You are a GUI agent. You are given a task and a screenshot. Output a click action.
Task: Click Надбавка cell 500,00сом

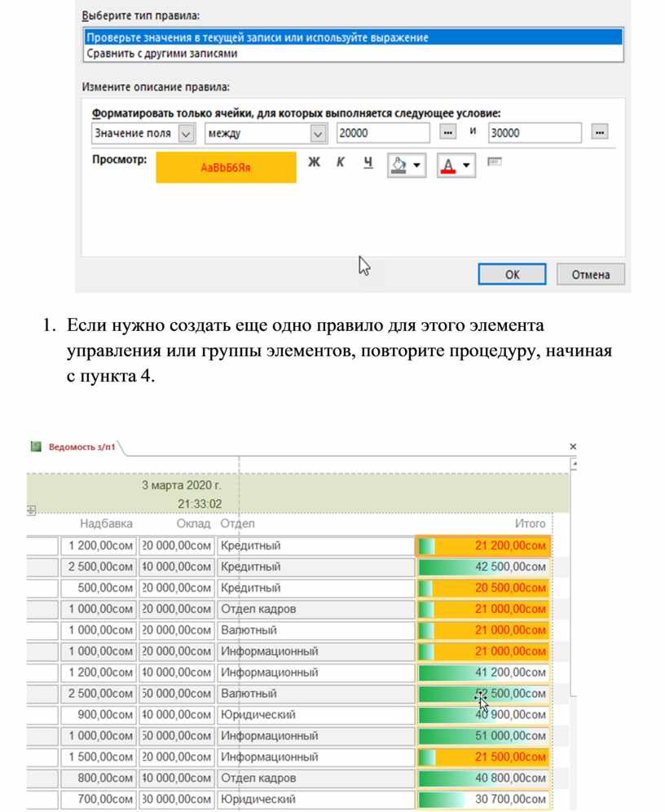(99, 588)
